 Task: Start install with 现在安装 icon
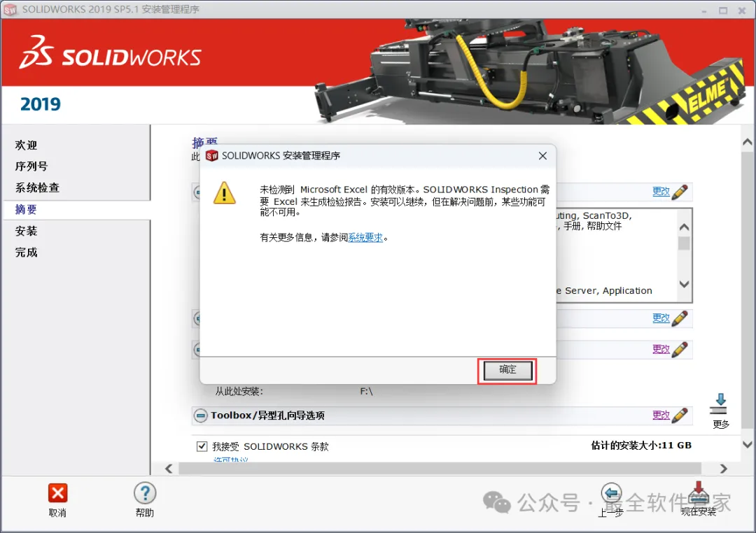[x=698, y=492]
